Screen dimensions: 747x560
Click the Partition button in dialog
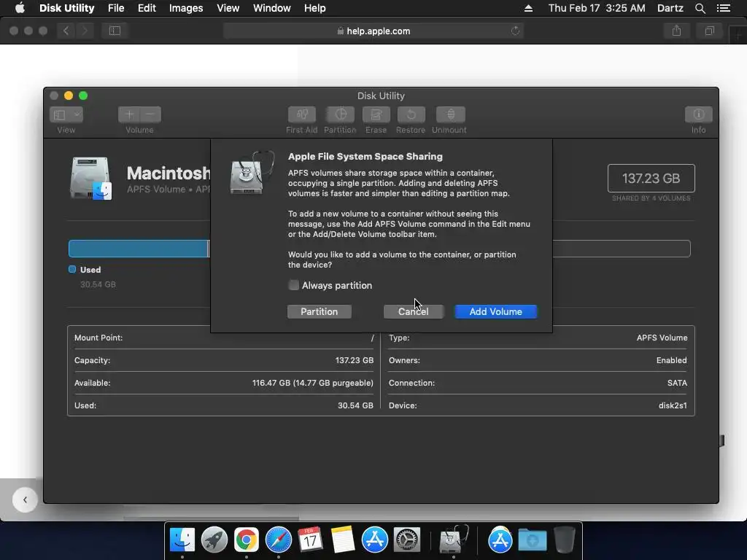point(320,311)
